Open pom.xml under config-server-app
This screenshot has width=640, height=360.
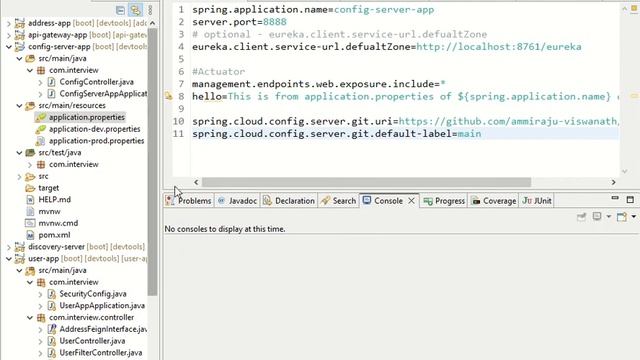point(54,235)
